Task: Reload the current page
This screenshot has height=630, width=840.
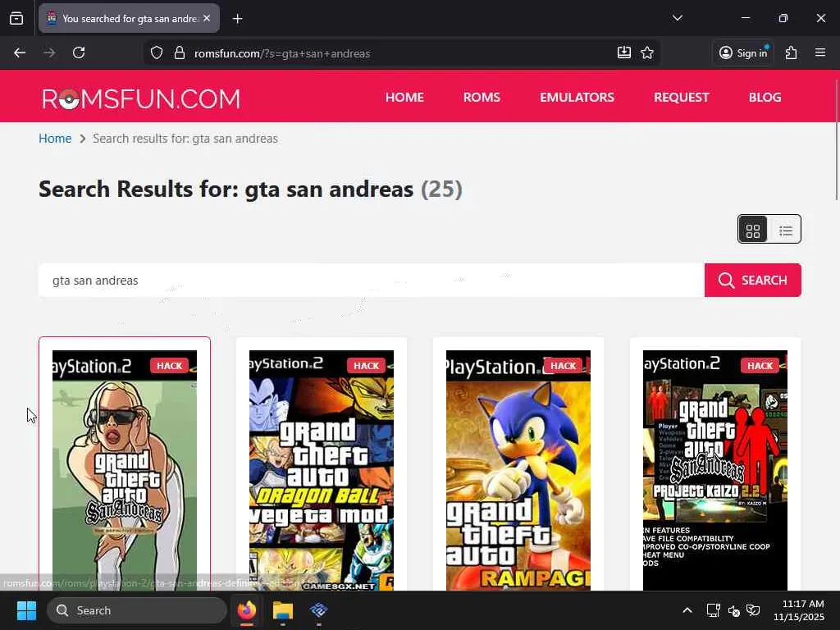Action: click(79, 52)
